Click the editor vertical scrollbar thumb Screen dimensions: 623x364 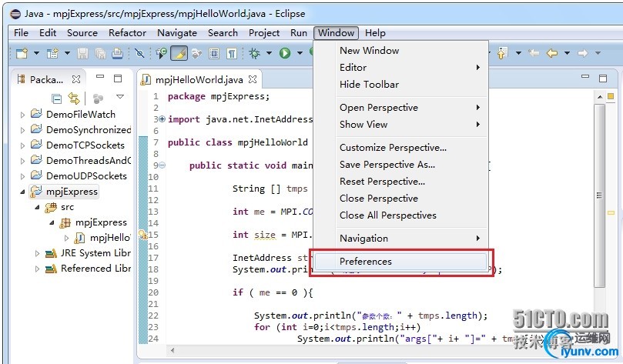coord(599,195)
